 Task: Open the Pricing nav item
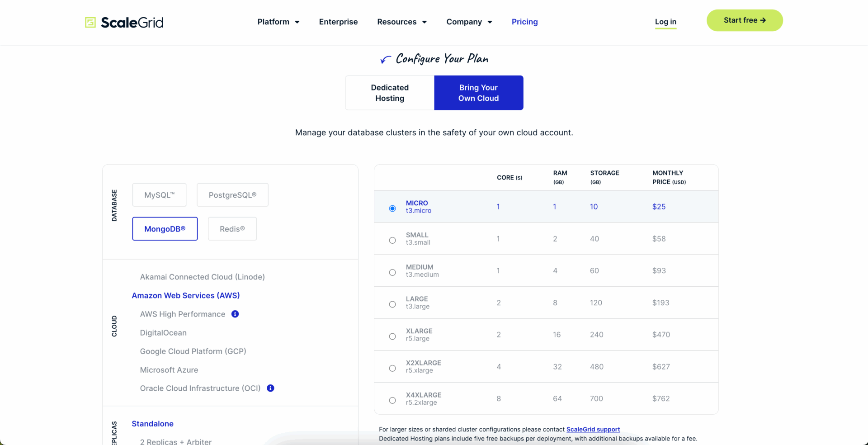click(524, 22)
